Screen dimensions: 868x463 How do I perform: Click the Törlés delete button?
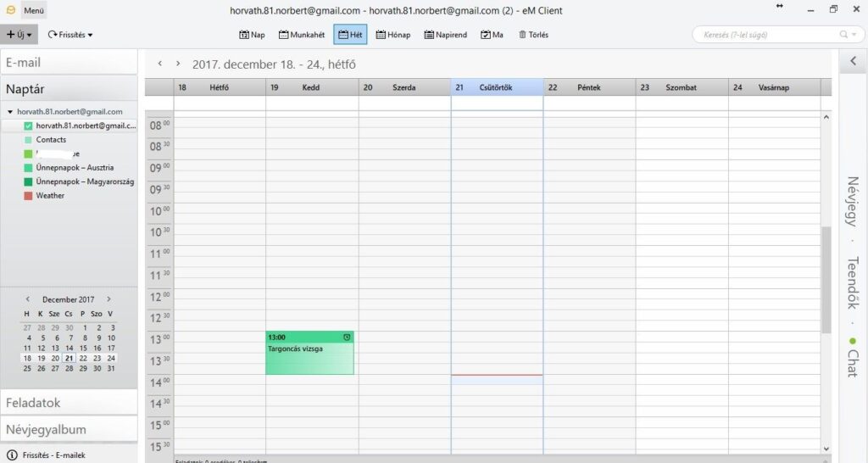533,34
